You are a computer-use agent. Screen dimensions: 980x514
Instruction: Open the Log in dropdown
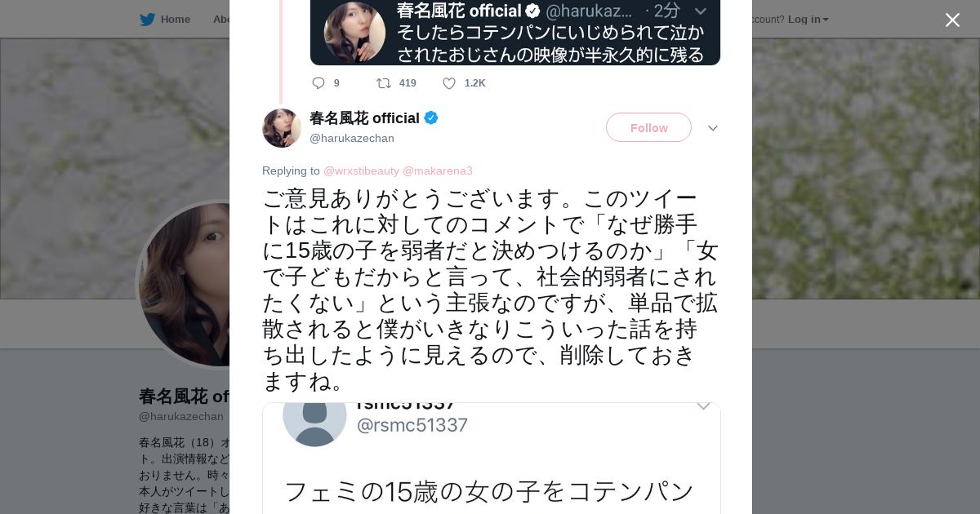click(808, 20)
